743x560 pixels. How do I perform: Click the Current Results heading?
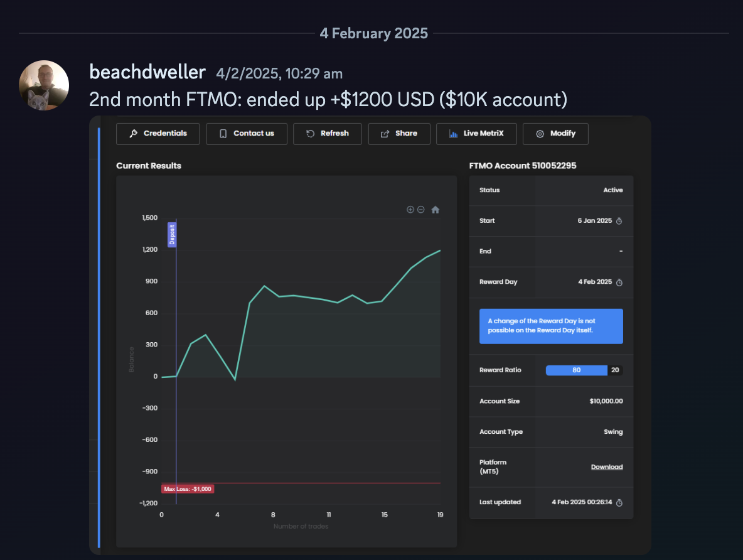(x=148, y=166)
